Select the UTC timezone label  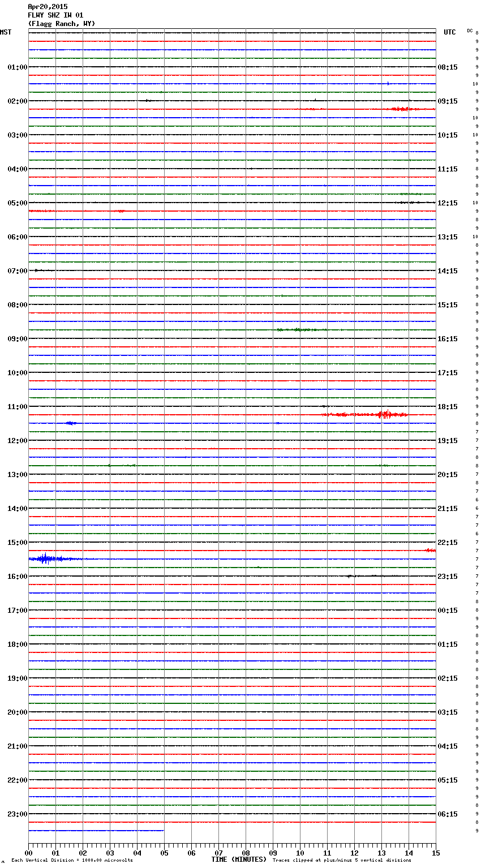[x=449, y=32]
